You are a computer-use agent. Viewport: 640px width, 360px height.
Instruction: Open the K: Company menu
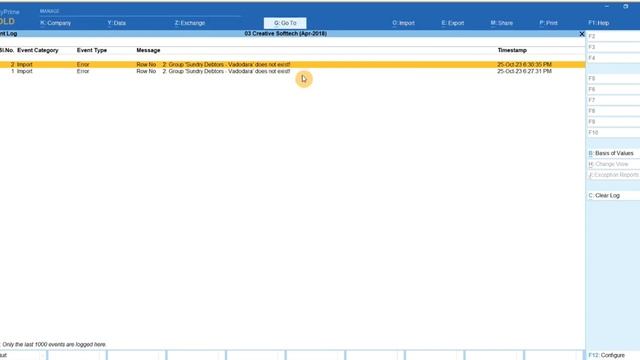coord(56,23)
